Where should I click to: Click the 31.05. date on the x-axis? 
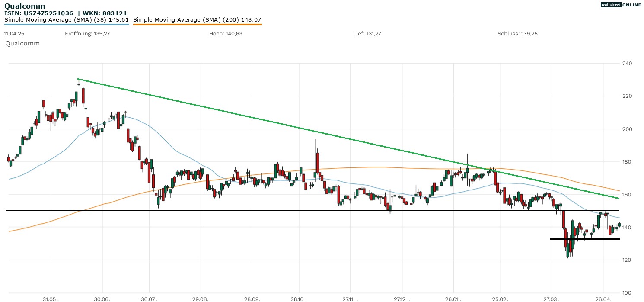51,299
